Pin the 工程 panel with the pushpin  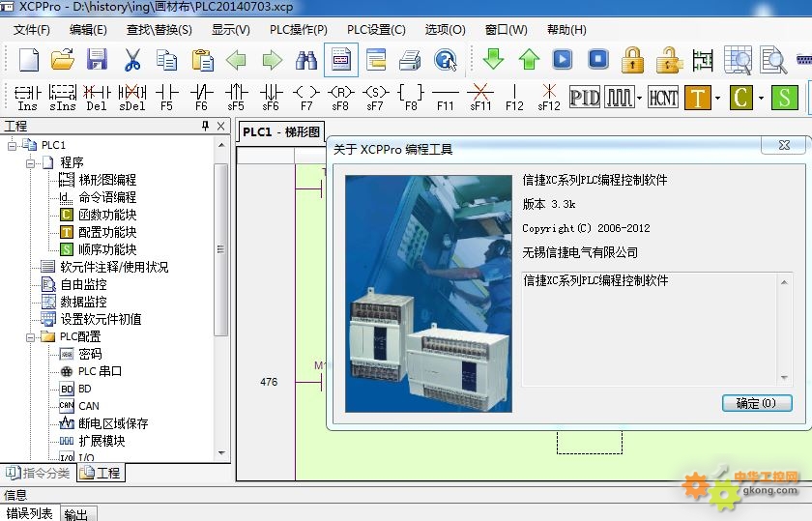[x=206, y=126]
